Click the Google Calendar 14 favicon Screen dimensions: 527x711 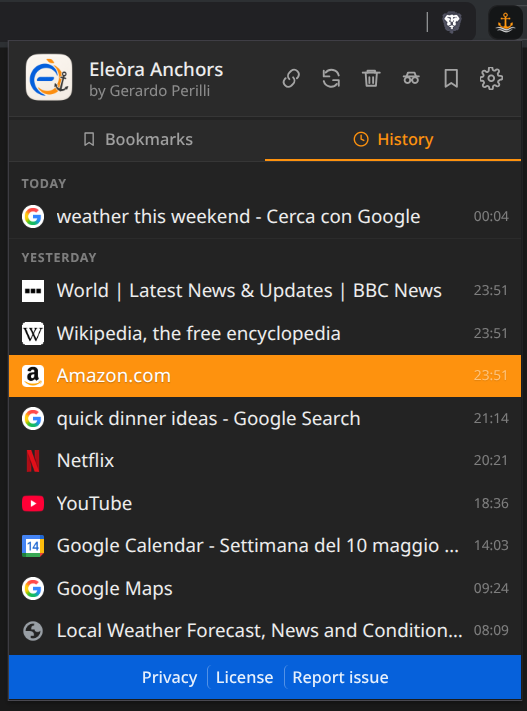[x=33, y=545]
